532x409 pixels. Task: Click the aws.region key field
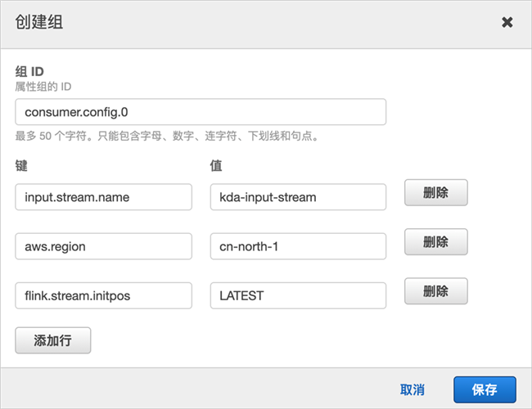coord(103,246)
